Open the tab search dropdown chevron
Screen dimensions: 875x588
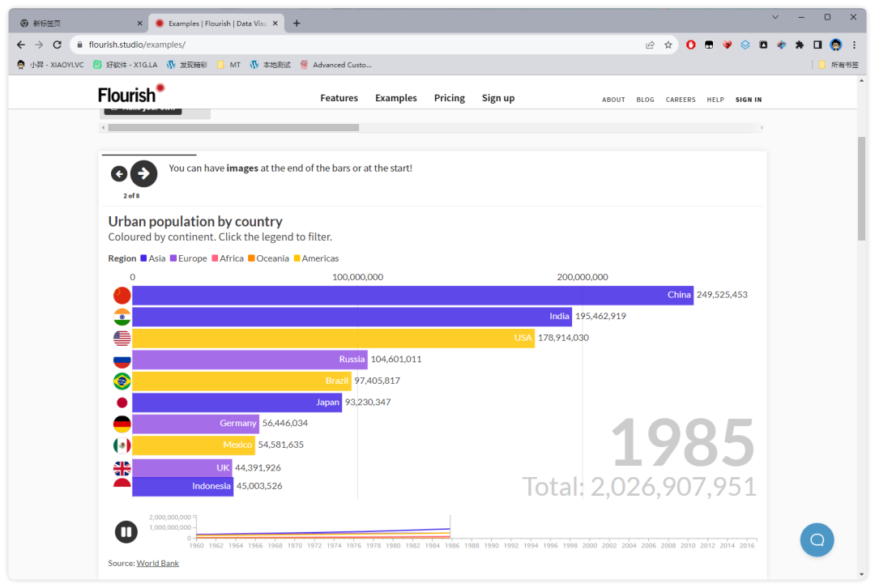point(775,17)
